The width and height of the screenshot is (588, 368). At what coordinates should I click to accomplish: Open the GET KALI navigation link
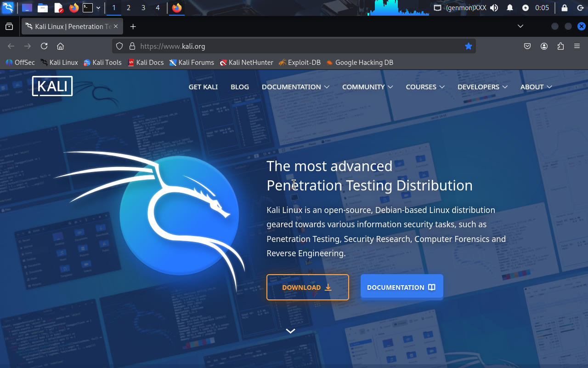(x=203, y=87)
